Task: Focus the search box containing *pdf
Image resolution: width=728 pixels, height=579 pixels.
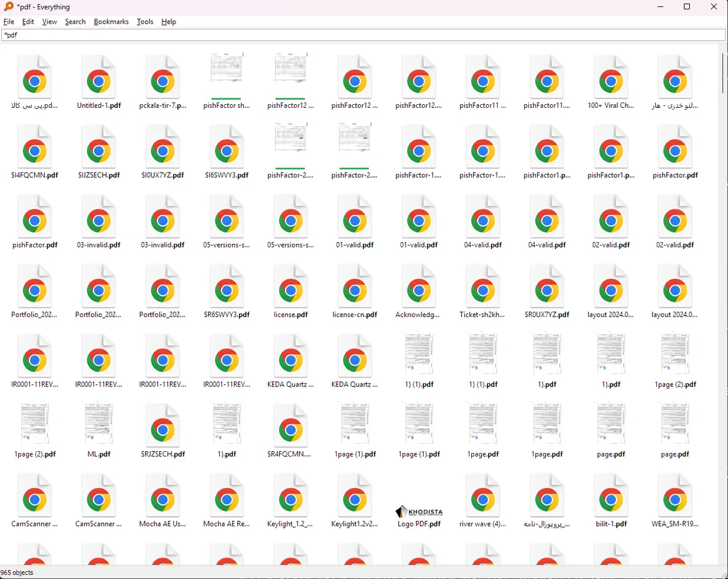Action: coord(363,35)
